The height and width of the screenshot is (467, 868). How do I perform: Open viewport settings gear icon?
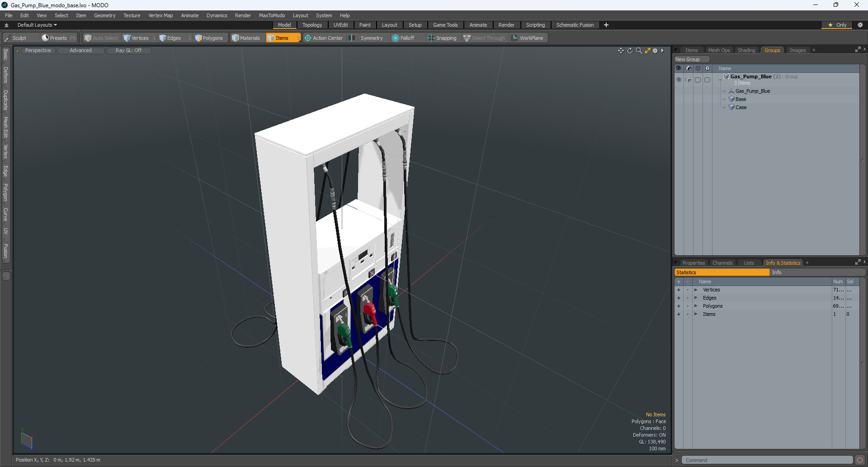pyautogui.click(x=655, y=51)
